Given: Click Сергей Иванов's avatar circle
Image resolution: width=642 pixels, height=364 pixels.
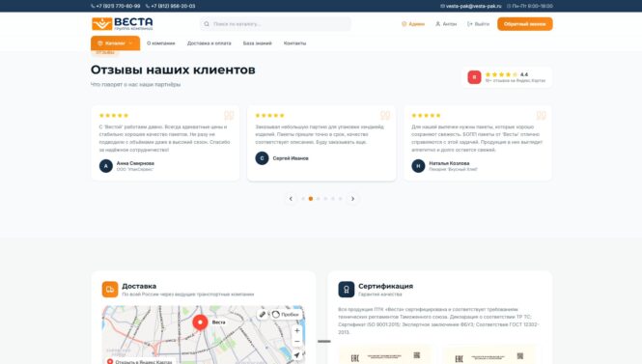Looking at the screenshot, I should click(262, 158).
